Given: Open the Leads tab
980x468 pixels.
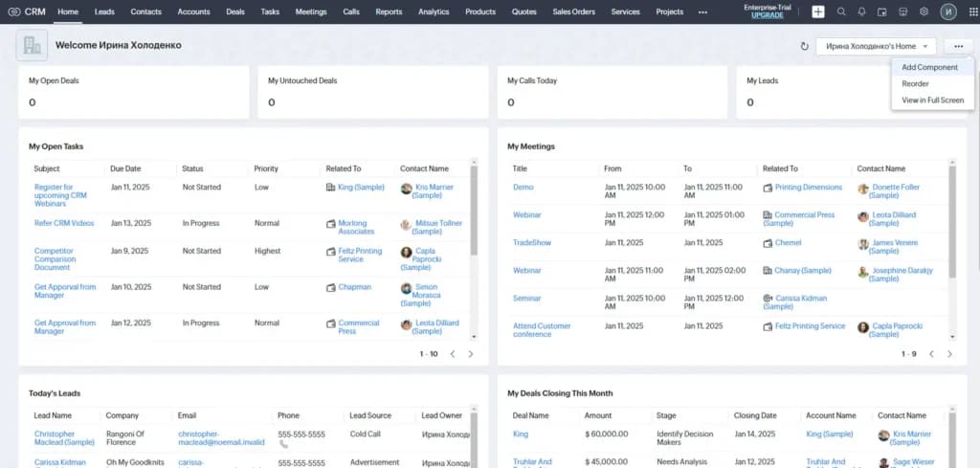Looking at the screenshot, I should 104,11.
